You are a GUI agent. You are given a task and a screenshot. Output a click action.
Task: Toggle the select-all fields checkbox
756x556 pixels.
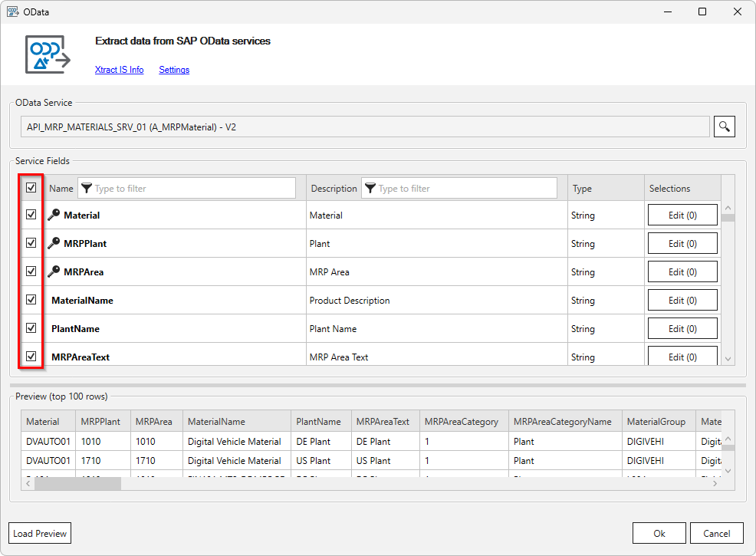(x=30, y=188)
